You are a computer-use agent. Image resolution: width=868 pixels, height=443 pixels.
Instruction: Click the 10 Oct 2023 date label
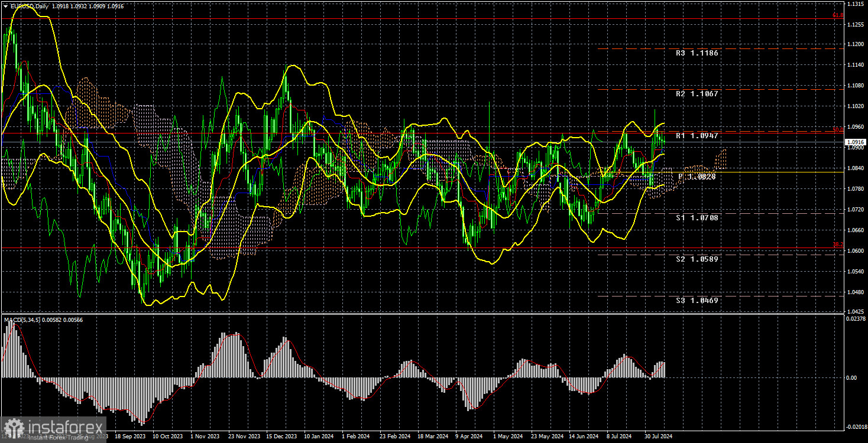tap(167, 437)
